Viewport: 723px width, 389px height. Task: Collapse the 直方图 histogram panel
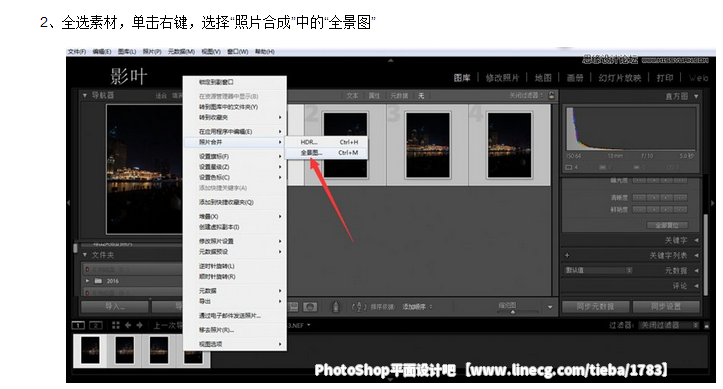(696, 96)
